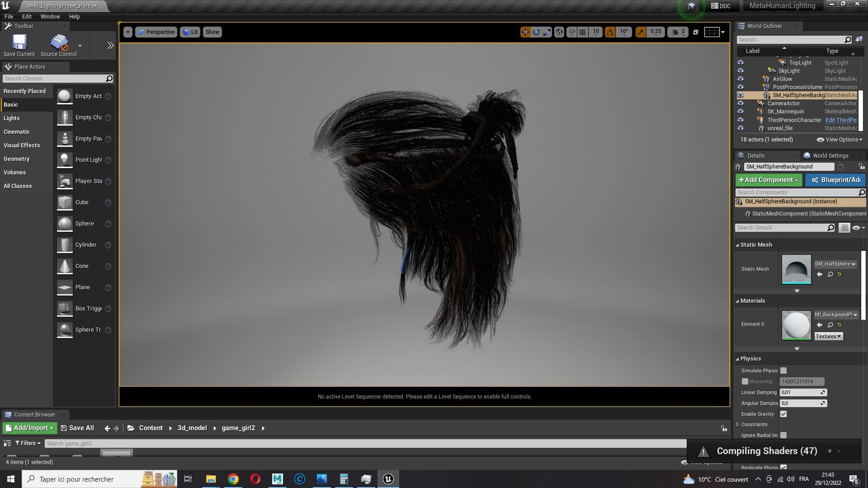Viewport: 868px width, 488px height.
Task: Pick the Sphere actor icon
Action: (x=65, y=224)
